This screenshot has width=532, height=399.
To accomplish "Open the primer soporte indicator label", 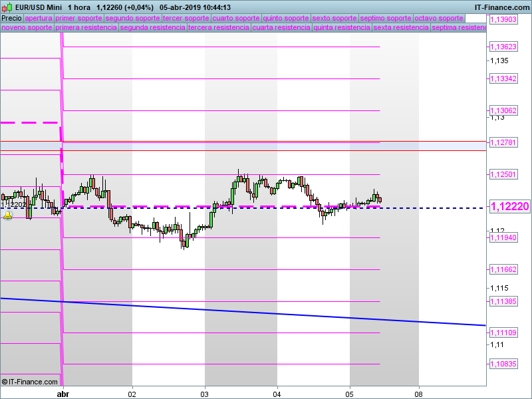I will pos(78,19).
